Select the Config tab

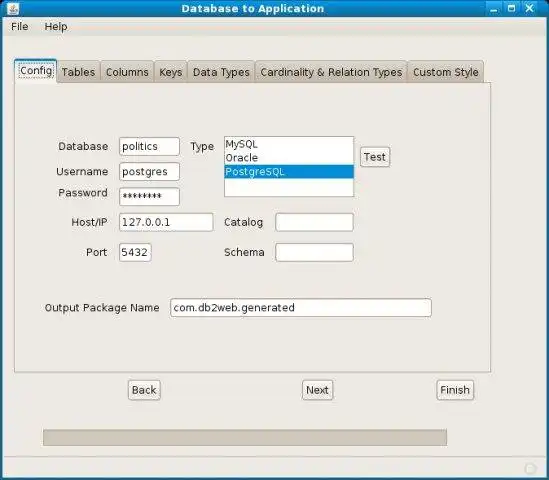coord(36,71)
